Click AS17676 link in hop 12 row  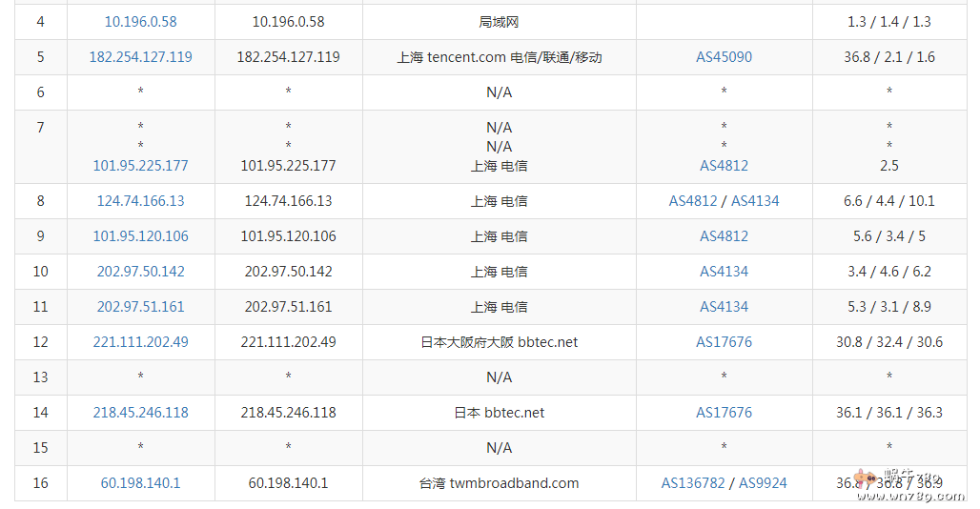[724, 341]
